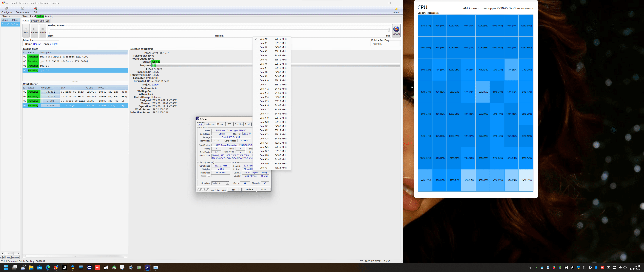Screen dimensions: 644x272
Task: Expand the CPU-Z Tools dropdown arrow
Action: click(240, 190)
